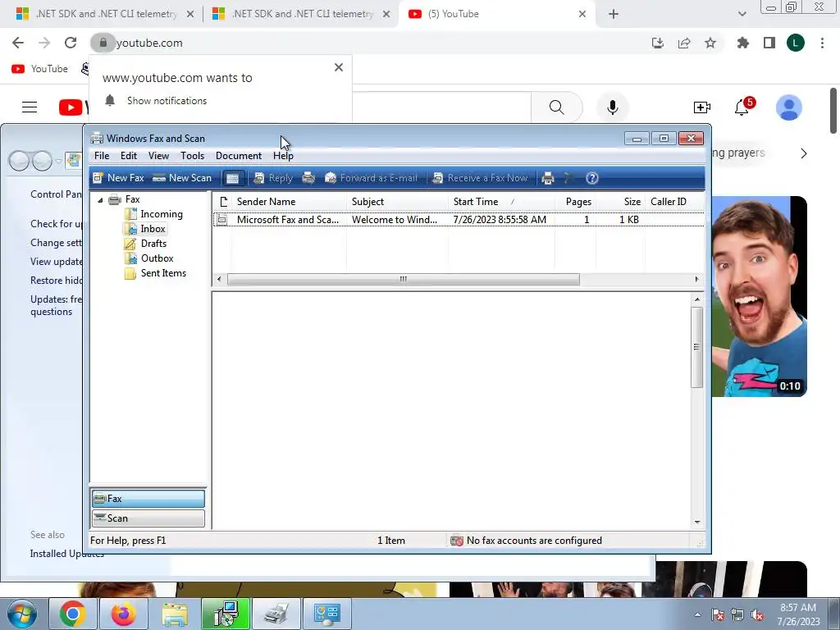Switch to Scan view button
This screenshot has width=840, height=630.
click(148, 518)
